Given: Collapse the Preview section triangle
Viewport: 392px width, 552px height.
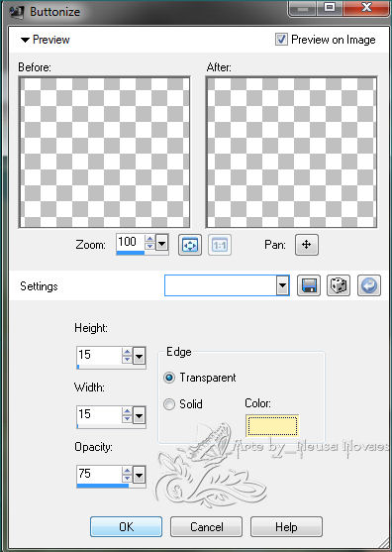Looking at the screenshot, I should click(25, 40).
